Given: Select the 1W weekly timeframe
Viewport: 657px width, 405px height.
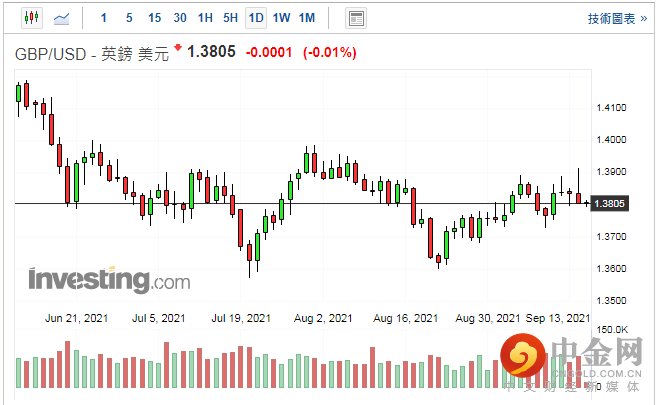Looking at the screenshot, I should point(281,18).
